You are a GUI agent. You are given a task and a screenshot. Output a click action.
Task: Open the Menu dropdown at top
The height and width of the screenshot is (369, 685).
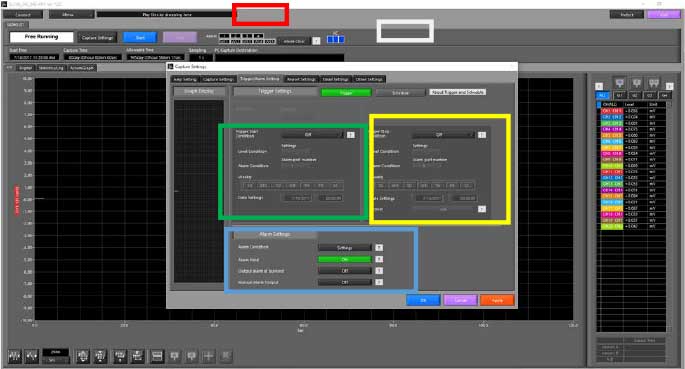coord(71,14)
